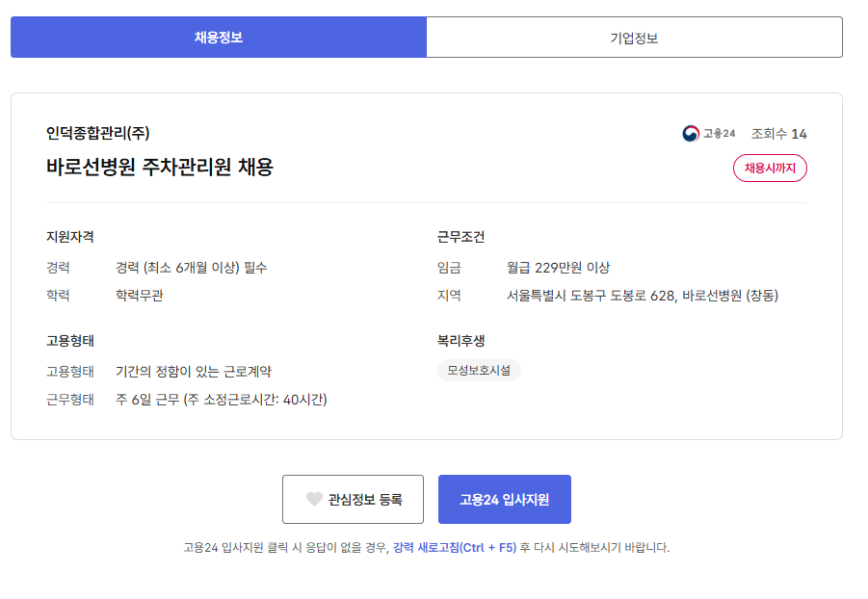Click the 조회수 14 view count
The width and height of the screenshot is (868, 599).
click(x=778, y=134)
